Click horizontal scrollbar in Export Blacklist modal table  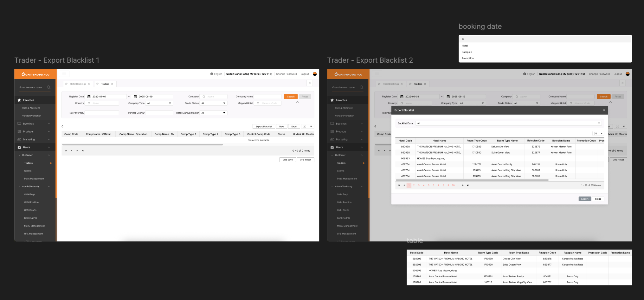point(472,180)
